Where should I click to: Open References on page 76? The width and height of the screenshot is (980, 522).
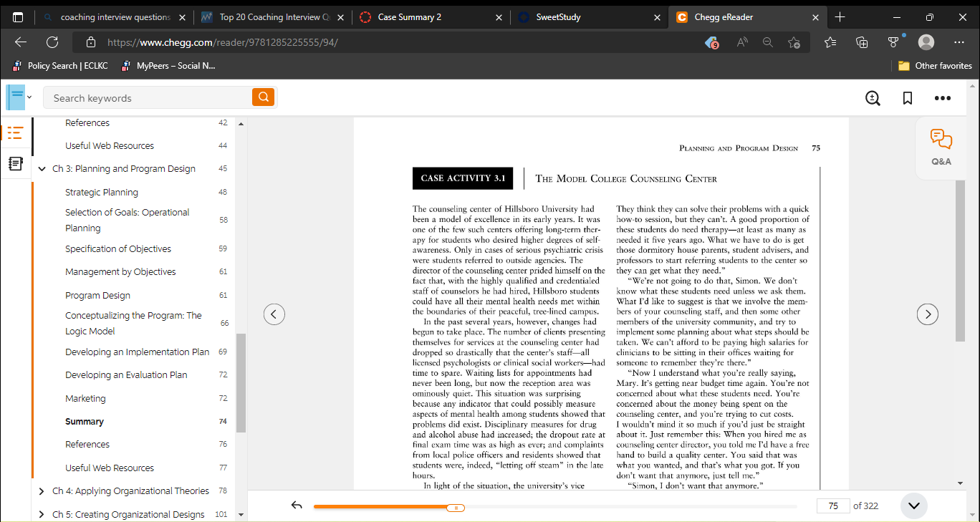(x=87, y=444)
